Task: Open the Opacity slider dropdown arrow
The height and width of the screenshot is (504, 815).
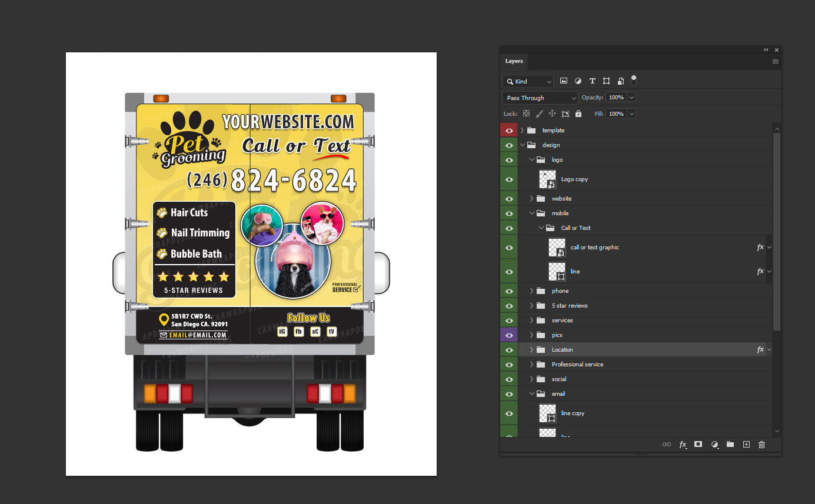Action: point(631,98)
